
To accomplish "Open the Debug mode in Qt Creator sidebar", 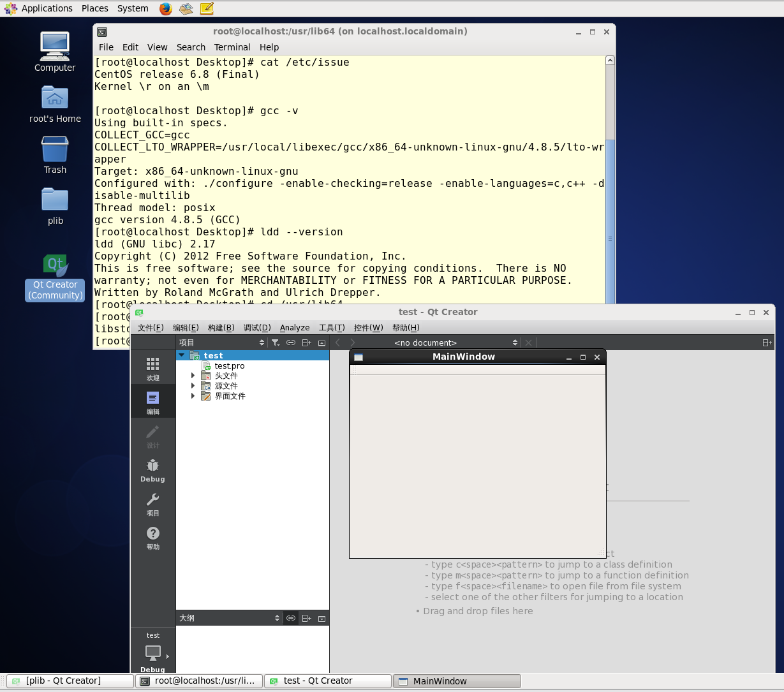I will (x=153, y=470).
